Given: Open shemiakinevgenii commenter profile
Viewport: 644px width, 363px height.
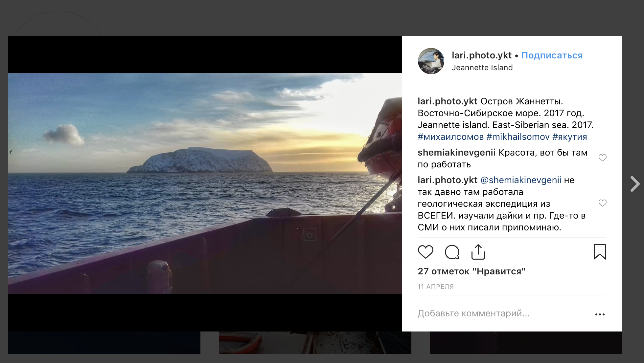Looking at the screenshot, I should click(456, 153).
